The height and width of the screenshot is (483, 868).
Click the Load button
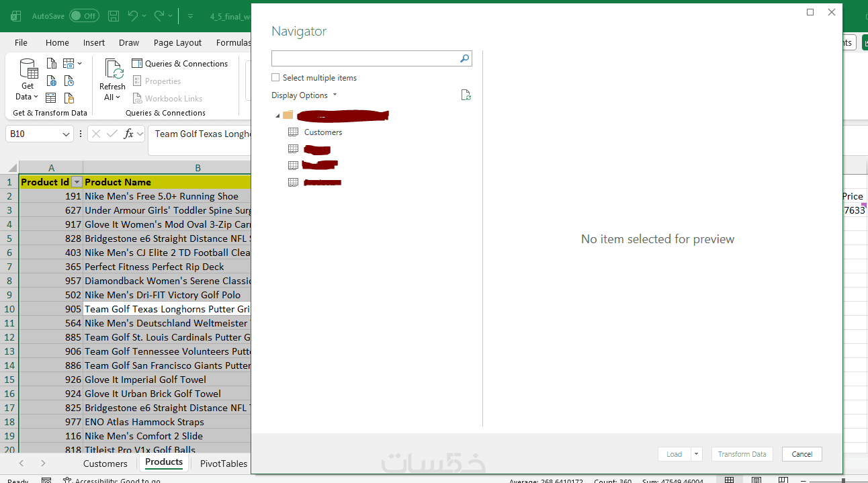click(x=675, y=454)
